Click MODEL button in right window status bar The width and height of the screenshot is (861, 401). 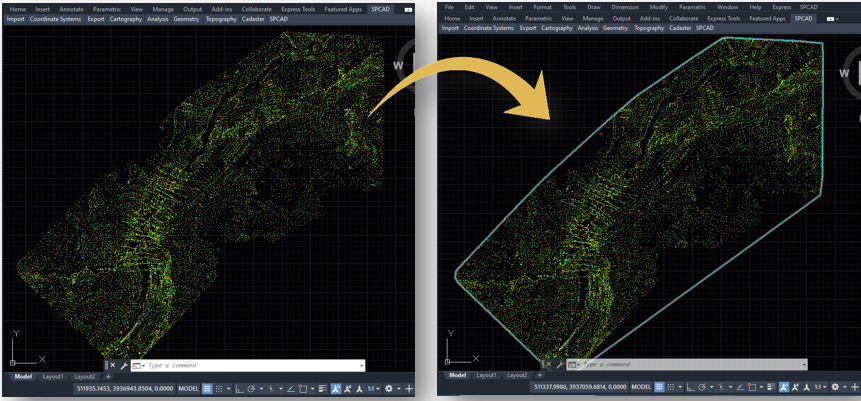641,387
